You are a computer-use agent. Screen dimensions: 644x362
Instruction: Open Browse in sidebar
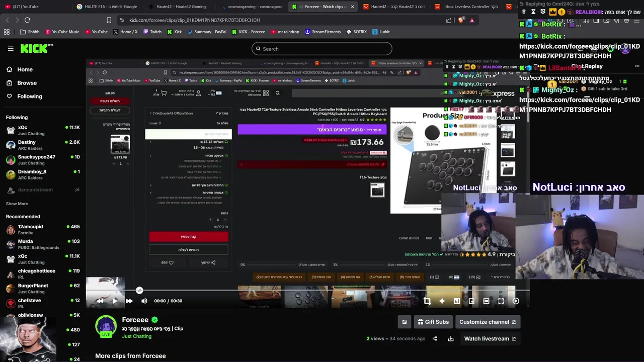tap(27, 83)
